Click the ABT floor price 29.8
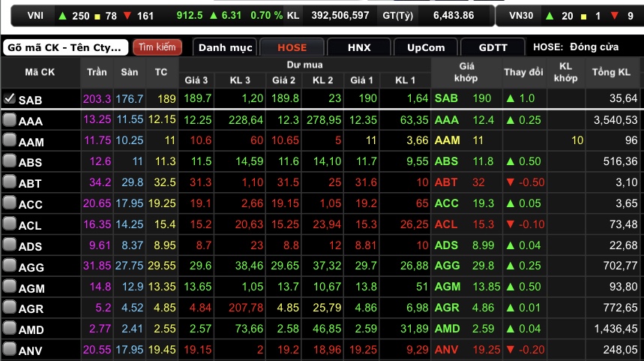The width and height of the screenshot is (644, 361). point(132,182)
